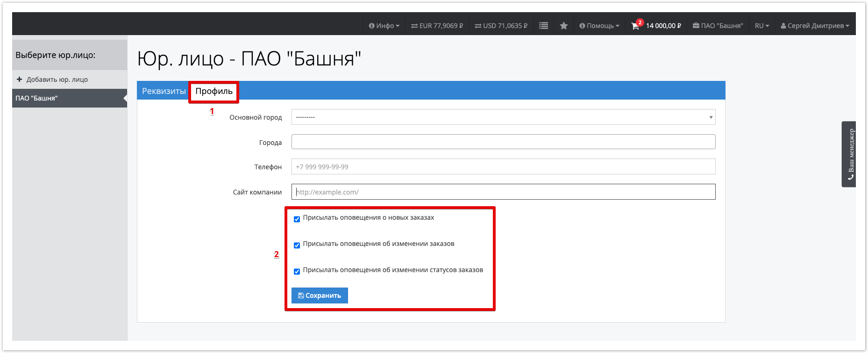The height and width of the screenshot is (353, 868).
Task: Toggle notifications about order changes checkbox
Action: pyautogui.click(x=297, y=245)
